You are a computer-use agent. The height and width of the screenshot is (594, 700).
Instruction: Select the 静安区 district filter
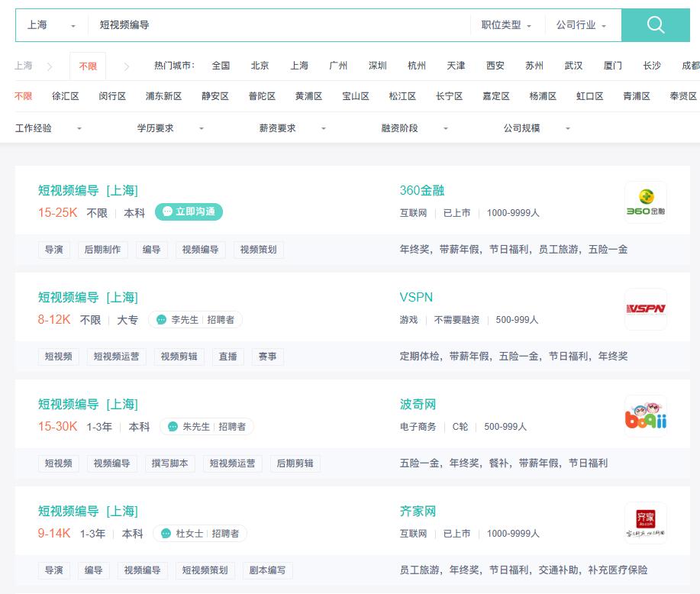coord(215,96)
